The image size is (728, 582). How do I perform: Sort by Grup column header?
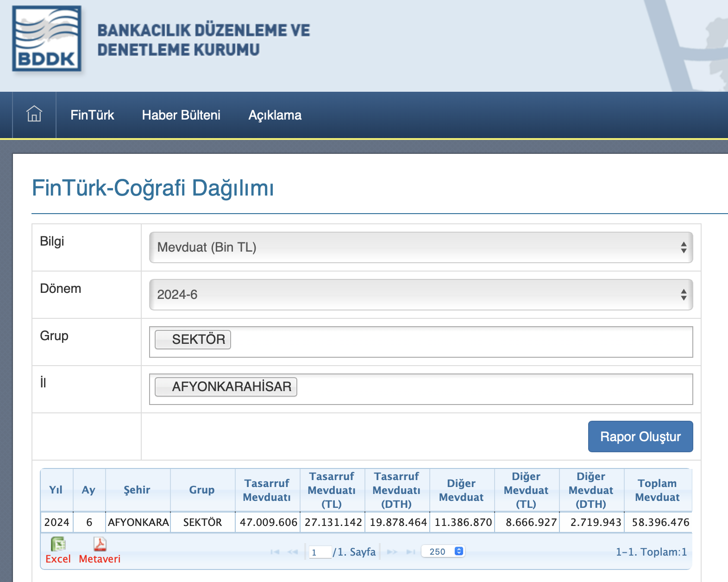click(x=202, y=490)
